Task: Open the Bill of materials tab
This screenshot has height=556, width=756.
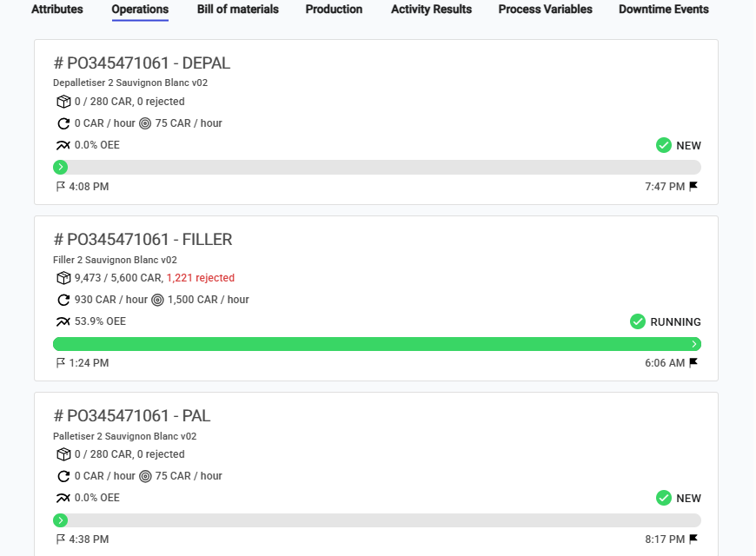Action: (238, 10)
